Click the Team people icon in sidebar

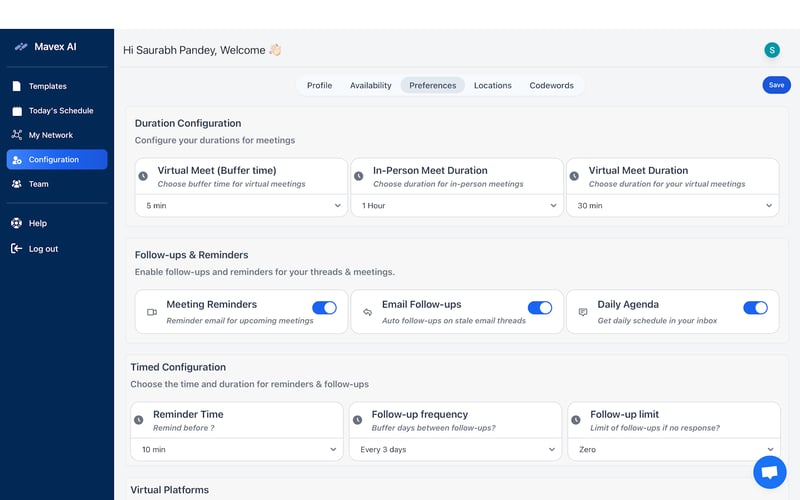click(16, 184)
